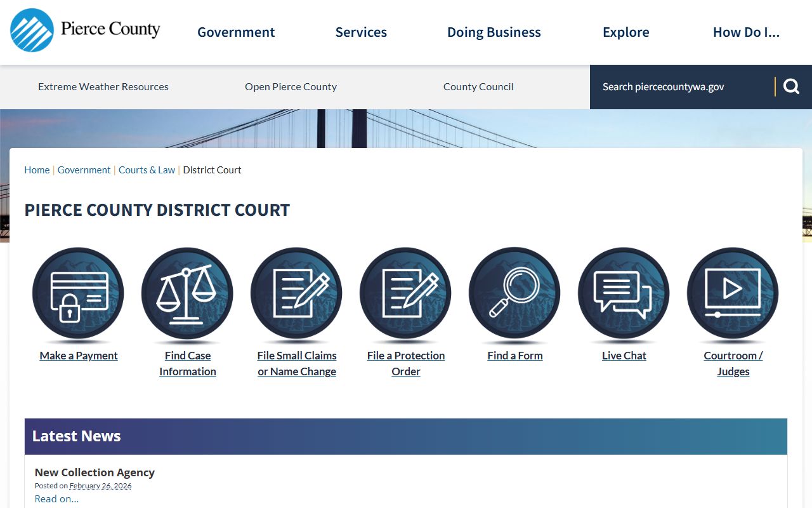Open the Open Pierce County link
812x508 pixels.
pyautogui.click(x=291, y=86)
